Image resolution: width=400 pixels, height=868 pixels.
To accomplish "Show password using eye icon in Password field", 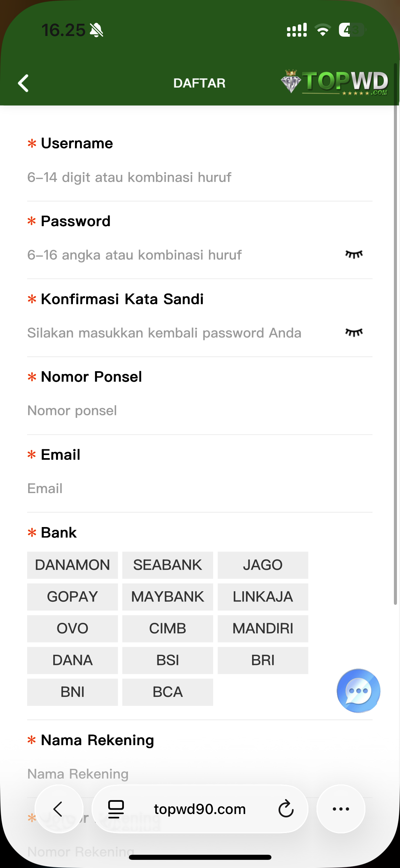I will tap(354, 254).
